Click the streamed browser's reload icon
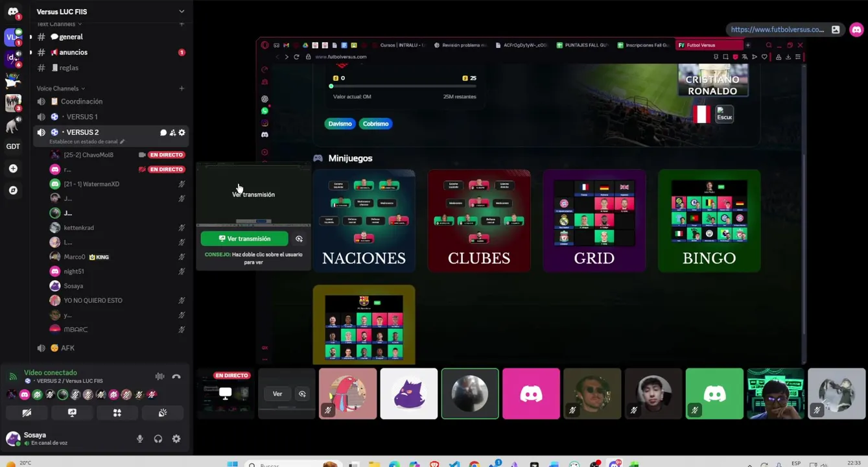This screenshot has height=467, width=868. point(297,57)
